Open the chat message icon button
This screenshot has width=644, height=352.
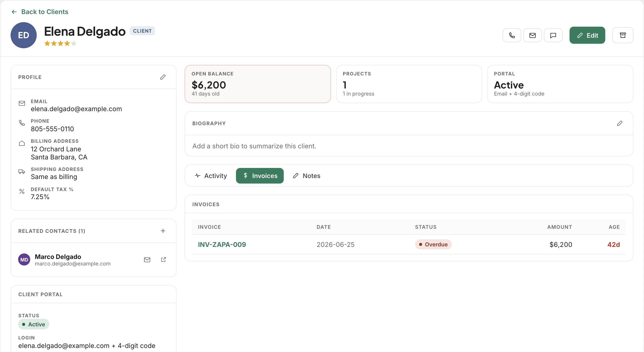click(553, 35)
